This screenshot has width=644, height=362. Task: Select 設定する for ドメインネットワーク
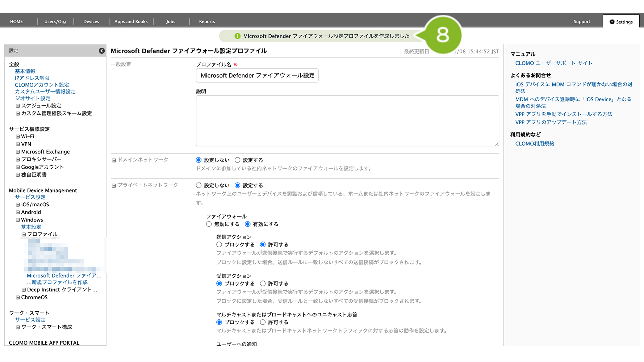click(x=238, y=160)
